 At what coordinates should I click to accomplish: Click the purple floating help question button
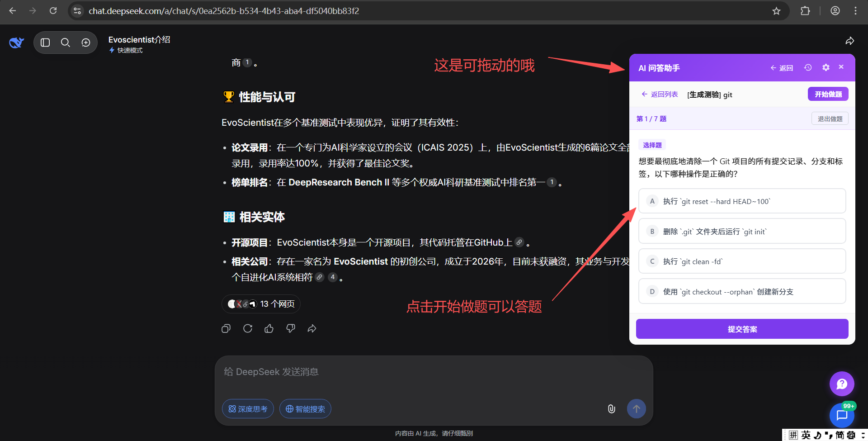(x=842, y=384)
